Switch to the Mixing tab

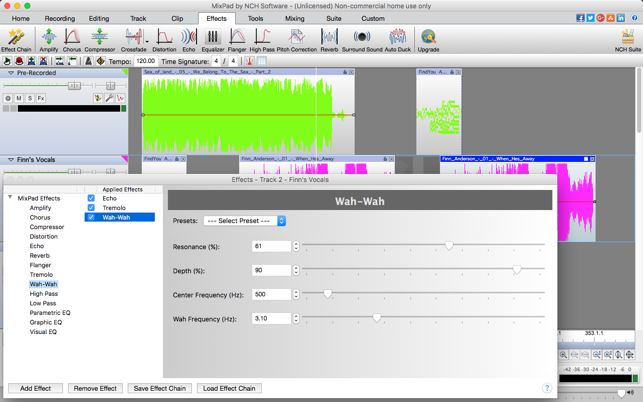pyautogui.click(x=294, y=18)
